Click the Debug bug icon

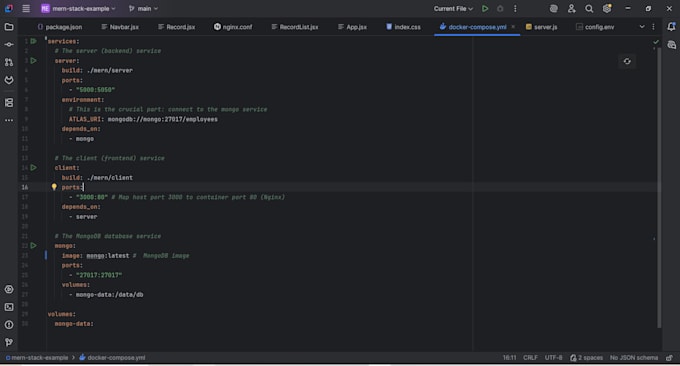pos(500,9)
